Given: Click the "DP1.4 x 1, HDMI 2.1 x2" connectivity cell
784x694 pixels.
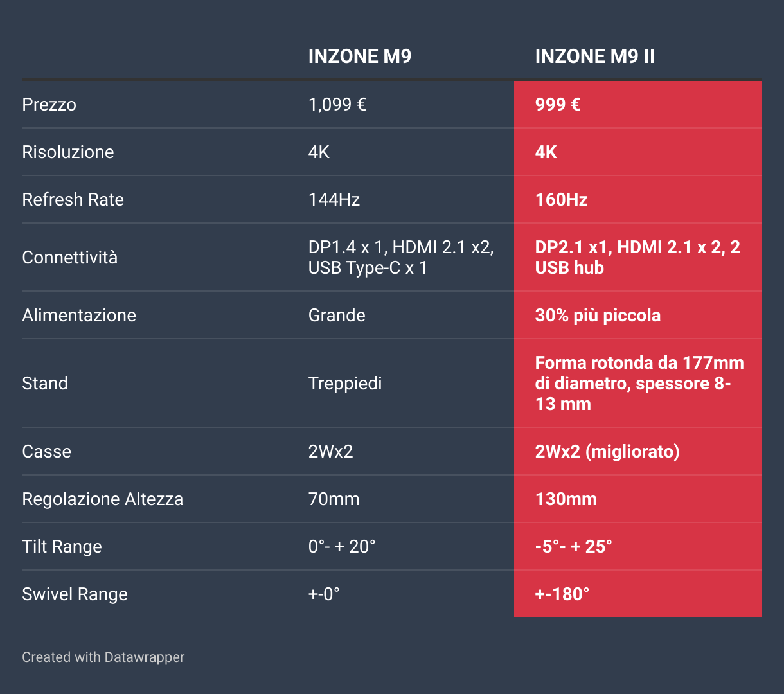Looking at the screenshot, I should (x=401, y=257).
